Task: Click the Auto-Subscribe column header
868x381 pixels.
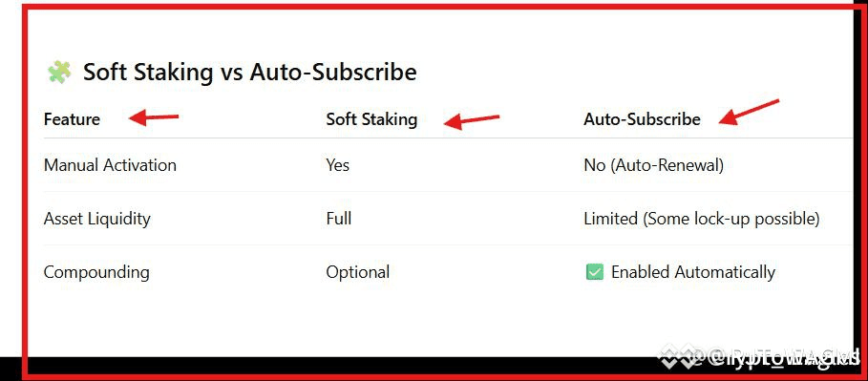Action: [x=642, y=119]
